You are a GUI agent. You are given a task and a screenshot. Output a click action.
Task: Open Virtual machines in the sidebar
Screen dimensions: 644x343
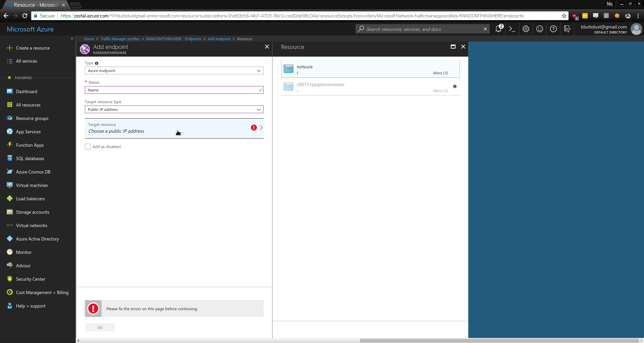(x=32, y=185)
